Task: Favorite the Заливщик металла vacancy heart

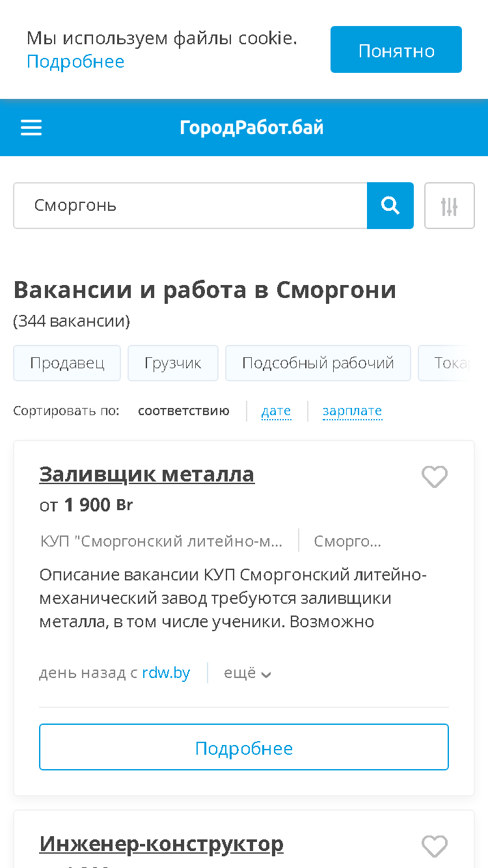Action: [x=435, y=477]
